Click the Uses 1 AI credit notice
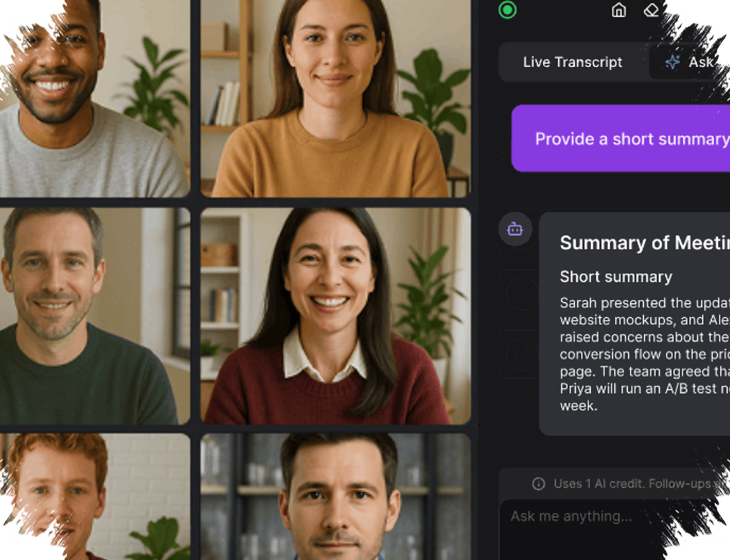The image size is (730, 560). 641,484
